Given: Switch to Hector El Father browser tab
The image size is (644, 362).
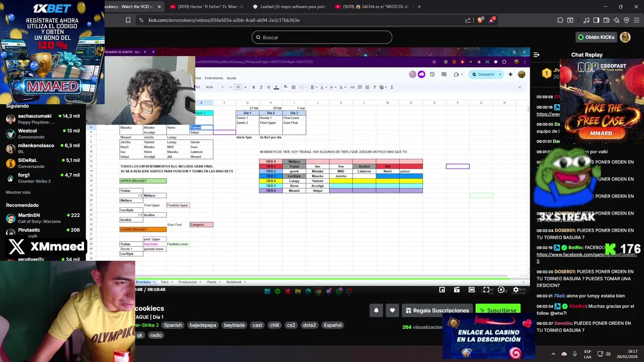Looking at the screenshot, I should 206,7.
